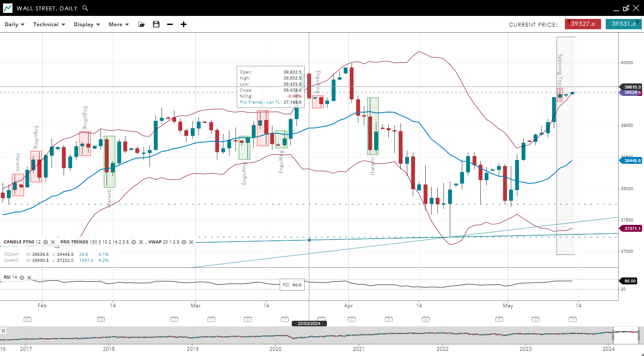Remove the VWAP indicator
Viewport: 644px width, 356px height.
tap(191, 242)
